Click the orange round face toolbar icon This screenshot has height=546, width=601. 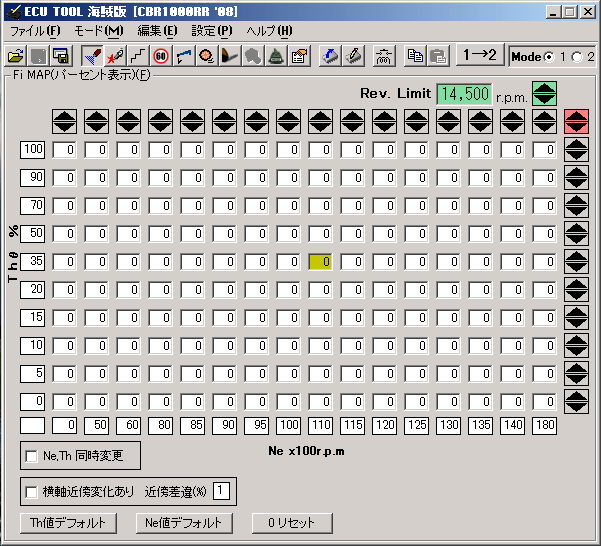click(x=207, y=56)
